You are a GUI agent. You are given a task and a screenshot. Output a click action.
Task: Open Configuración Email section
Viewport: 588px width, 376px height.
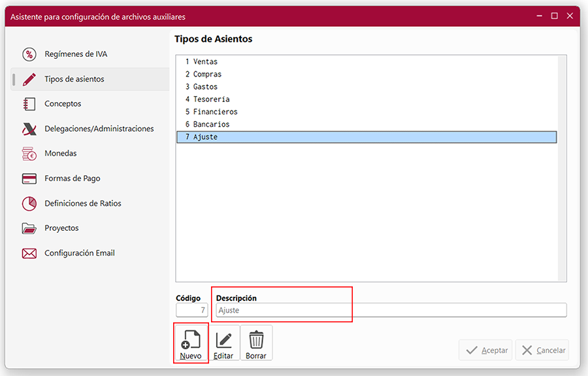(90, 253)
